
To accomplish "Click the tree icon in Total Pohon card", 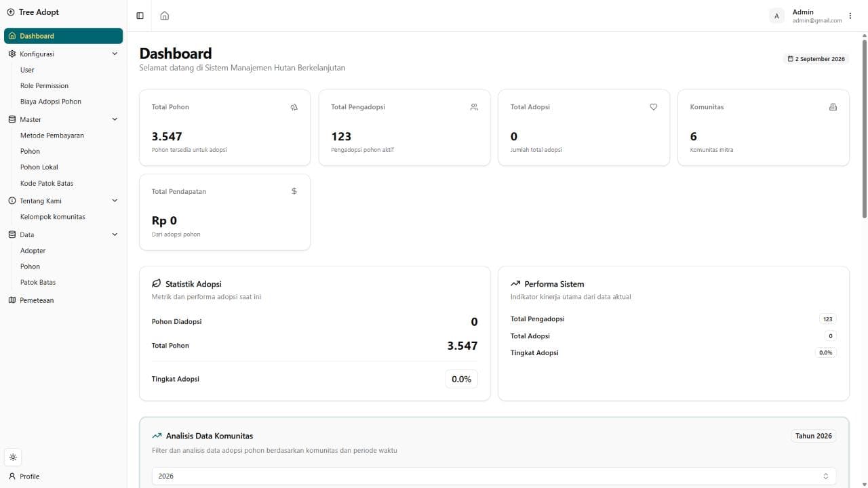I will 294,107.
